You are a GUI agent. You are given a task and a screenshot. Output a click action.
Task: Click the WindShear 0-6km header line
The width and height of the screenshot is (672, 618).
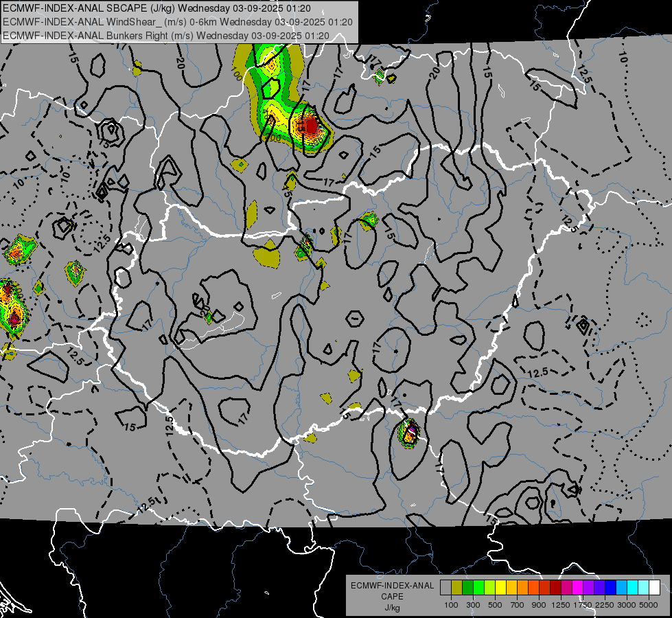pos(177,22)
